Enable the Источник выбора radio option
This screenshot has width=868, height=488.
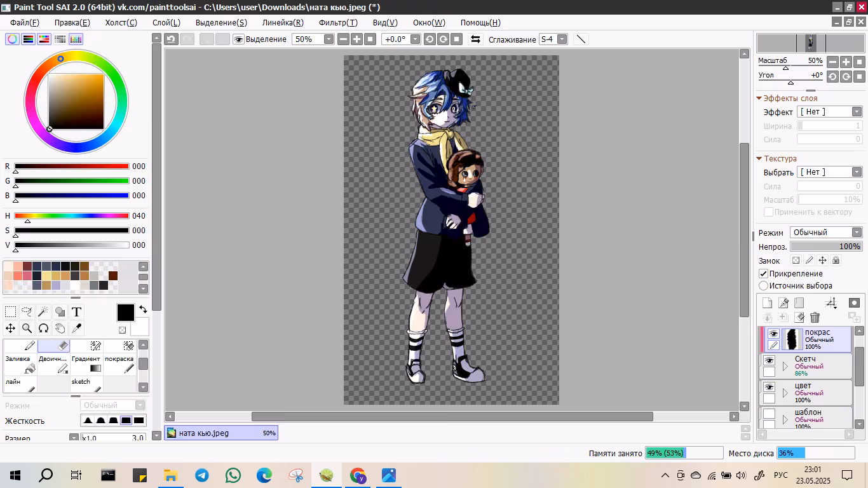click(x=764, y=286)
